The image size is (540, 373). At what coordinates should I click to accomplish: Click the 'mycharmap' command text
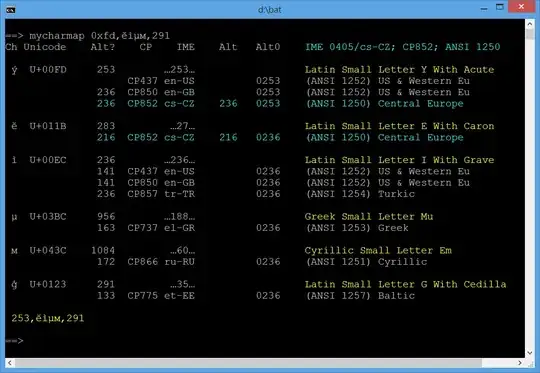click(x=57, y=36)
